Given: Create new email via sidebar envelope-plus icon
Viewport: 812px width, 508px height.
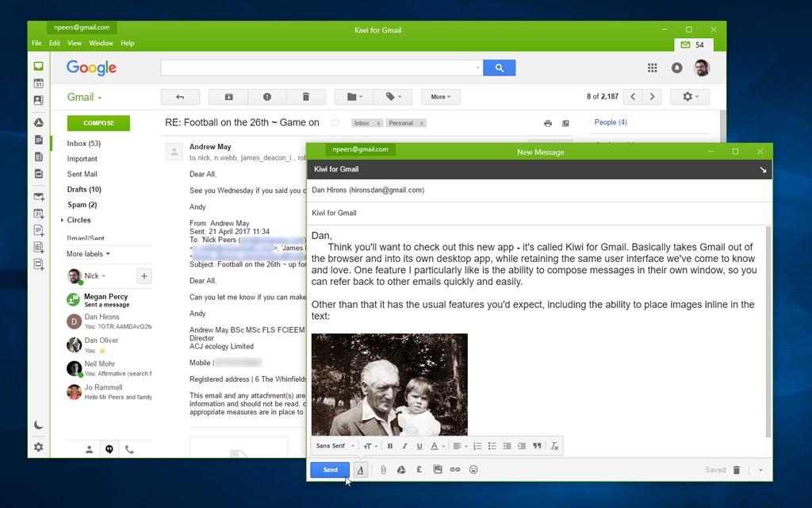Looking at the screenshot, I should click(39, 197).
